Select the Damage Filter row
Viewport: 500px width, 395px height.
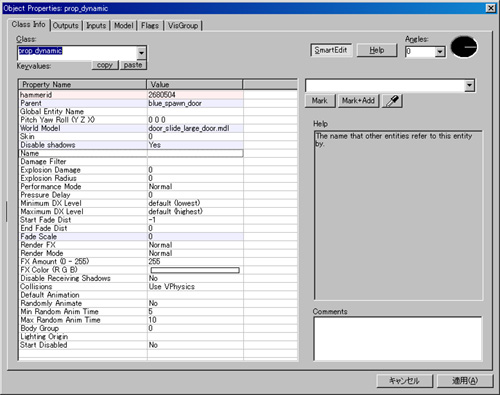point(131,162)
